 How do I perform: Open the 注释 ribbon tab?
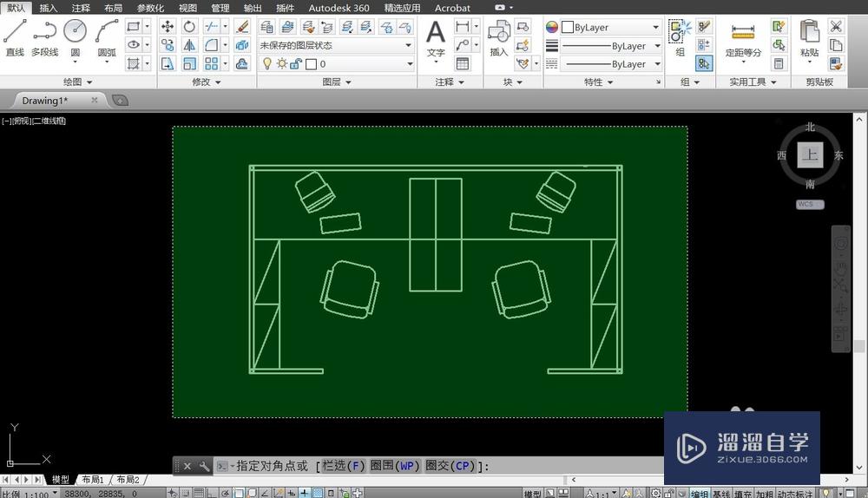point(81,8)
